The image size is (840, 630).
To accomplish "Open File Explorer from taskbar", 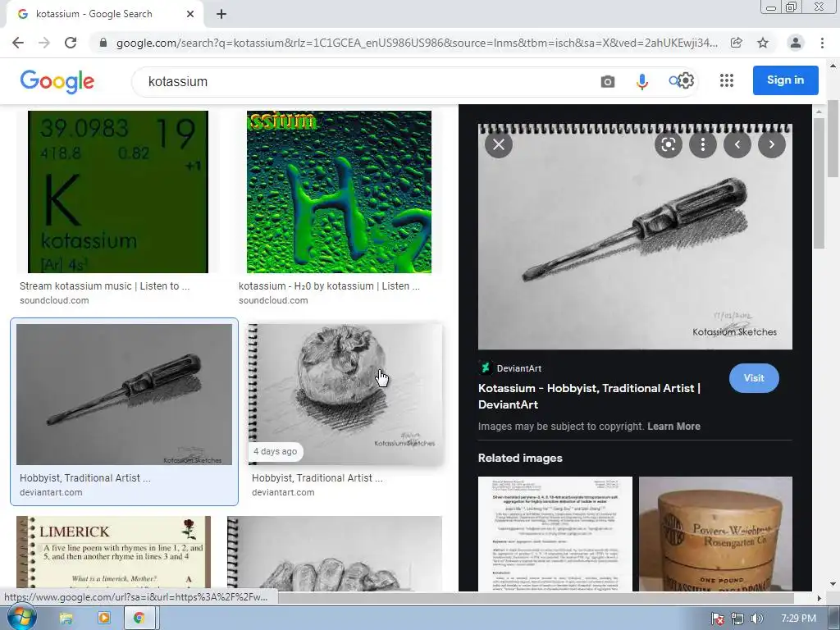I will tap(66, 619).
